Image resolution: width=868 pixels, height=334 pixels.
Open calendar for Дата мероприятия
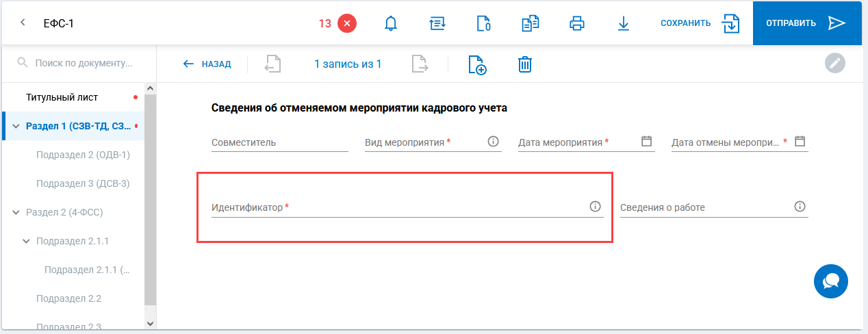pos(646,142)
